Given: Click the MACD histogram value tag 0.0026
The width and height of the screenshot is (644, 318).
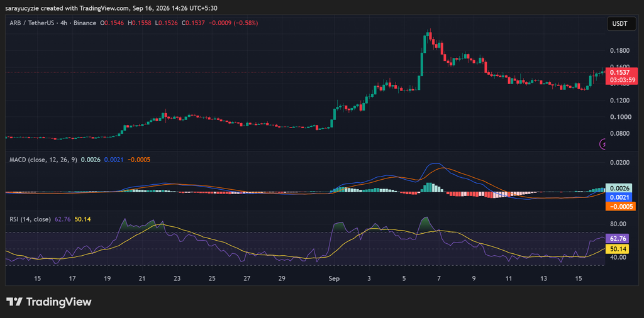Looking at the screenshot, I should 621,189.
